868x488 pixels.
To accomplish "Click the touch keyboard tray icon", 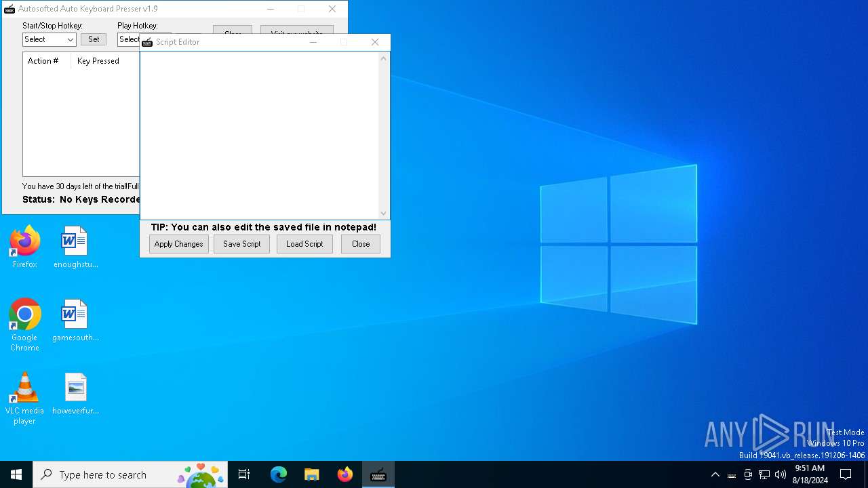I will tap(732, 475).
